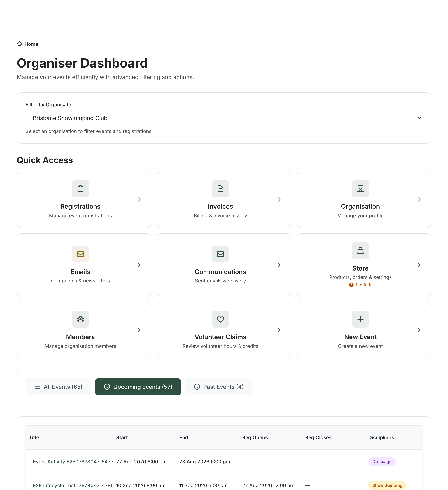Click the Organisation building icon

pos(360,189)
